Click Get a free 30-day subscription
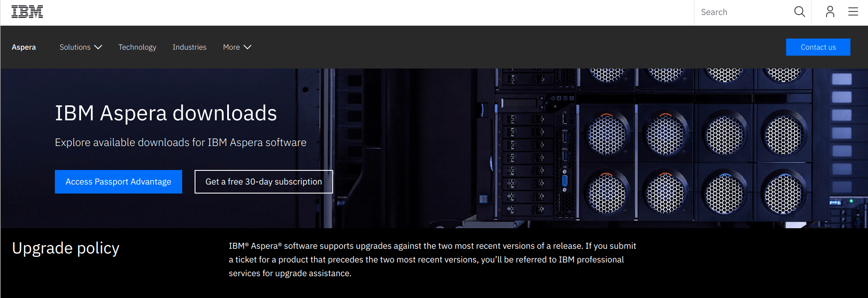Image resolution: width=868 pixels, height=298 pixels. tap(264, 182)
